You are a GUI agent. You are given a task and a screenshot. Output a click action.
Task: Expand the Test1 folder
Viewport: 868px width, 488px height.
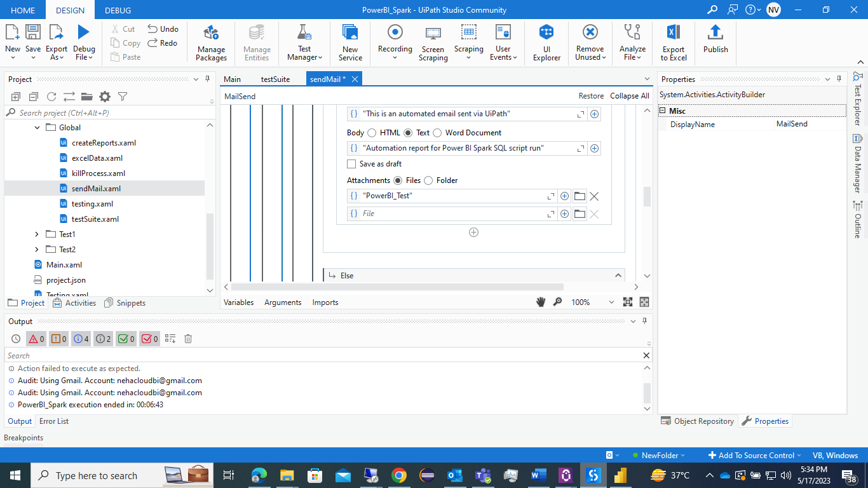[x=37, y=234]
